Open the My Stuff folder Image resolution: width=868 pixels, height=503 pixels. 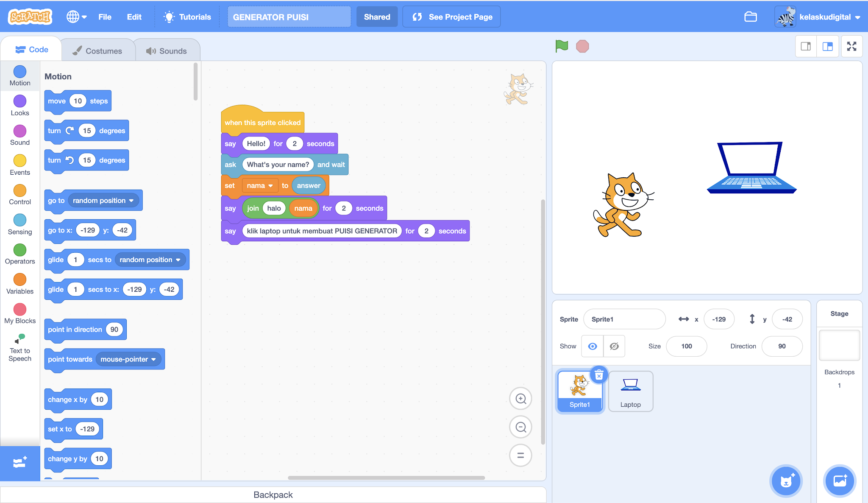(x=750, y=17)
